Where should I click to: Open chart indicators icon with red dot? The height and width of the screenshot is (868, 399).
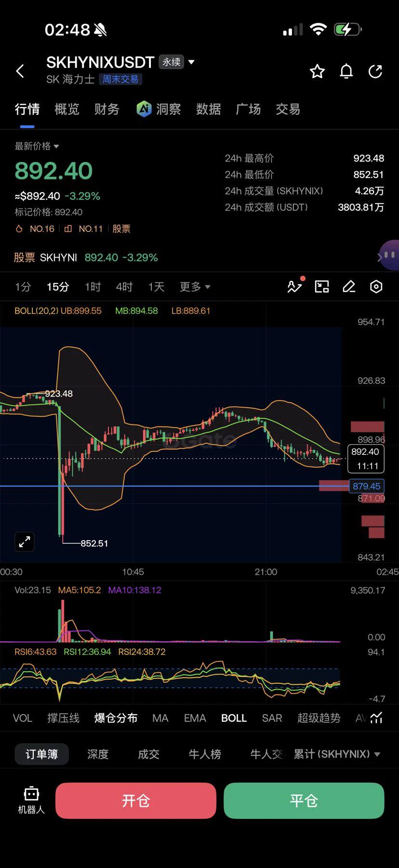pyautogui.click(x=295, y=286)
